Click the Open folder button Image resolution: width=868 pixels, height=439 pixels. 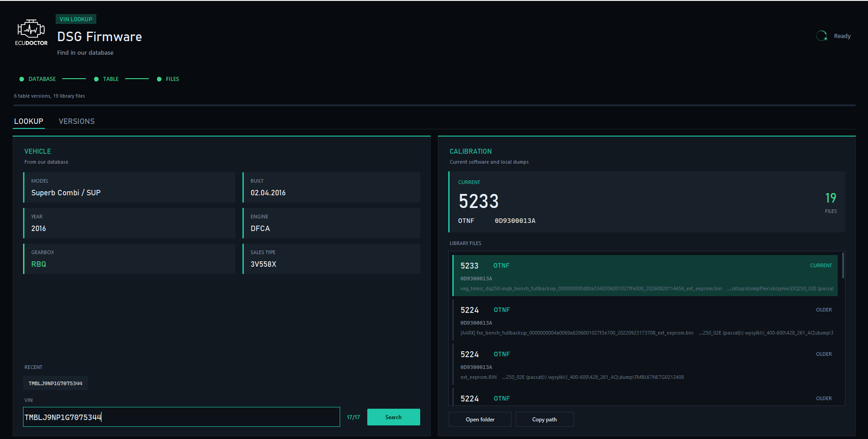[480, 419]
